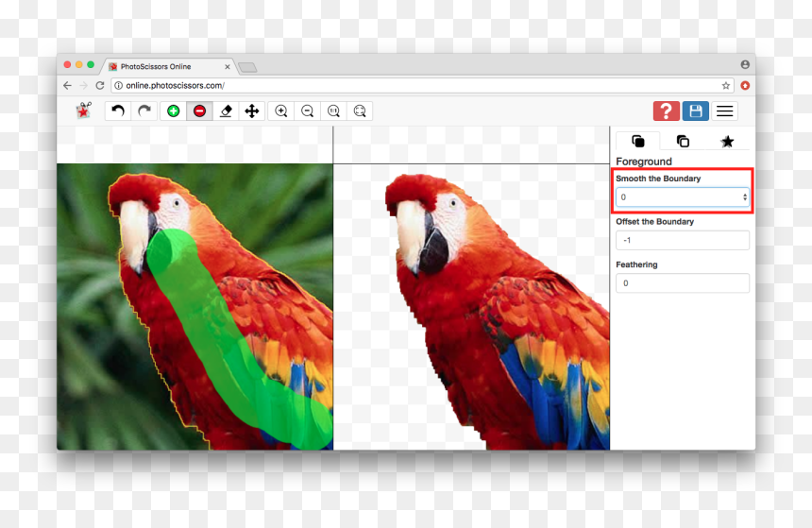Click the Smooth the Boundary stepper arrows
This screenshot has height=528, width=812.
click(x=745, y=196)
